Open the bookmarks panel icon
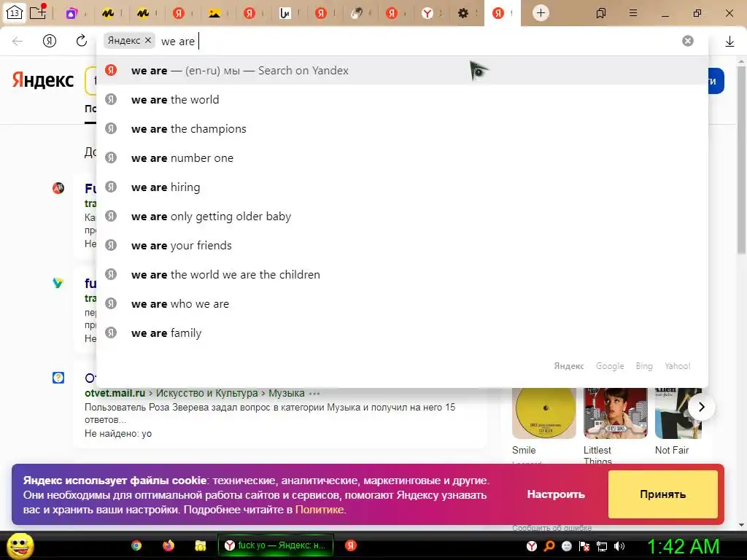 [x=601, y=13]
